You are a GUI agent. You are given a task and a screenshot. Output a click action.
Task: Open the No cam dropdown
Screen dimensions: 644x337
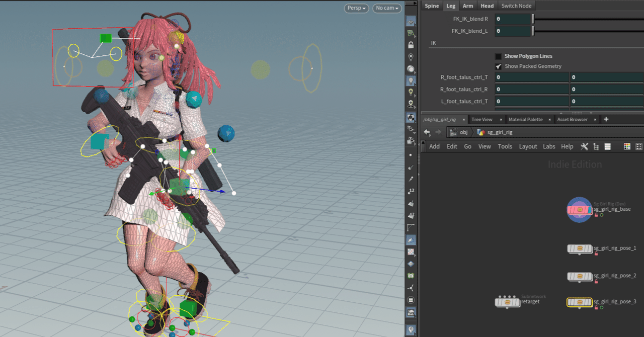(387, 8)
